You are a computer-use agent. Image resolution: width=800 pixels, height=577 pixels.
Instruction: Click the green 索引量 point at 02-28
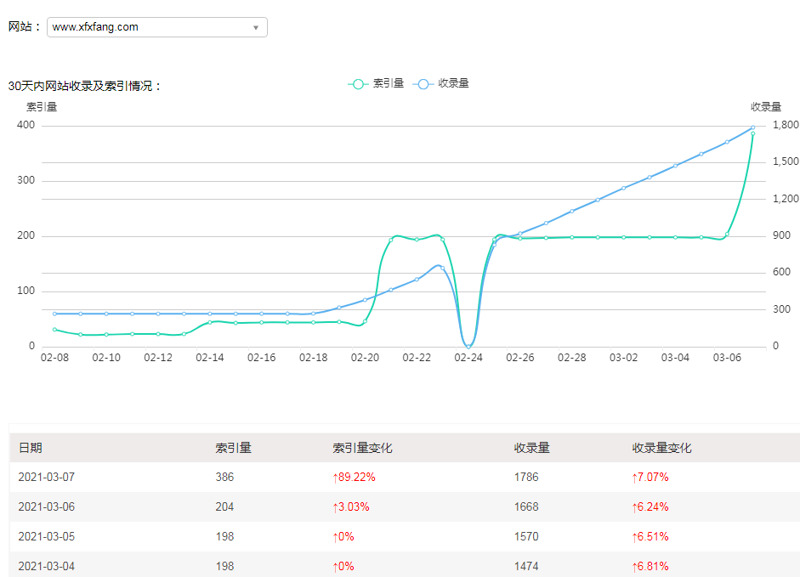tap(572, 237)
